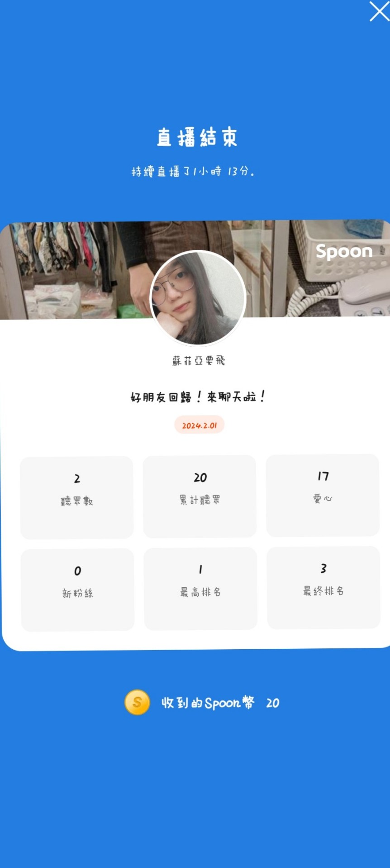
Task: Click the gold Spoon coin icon
Action: click(x=137, y=702)
